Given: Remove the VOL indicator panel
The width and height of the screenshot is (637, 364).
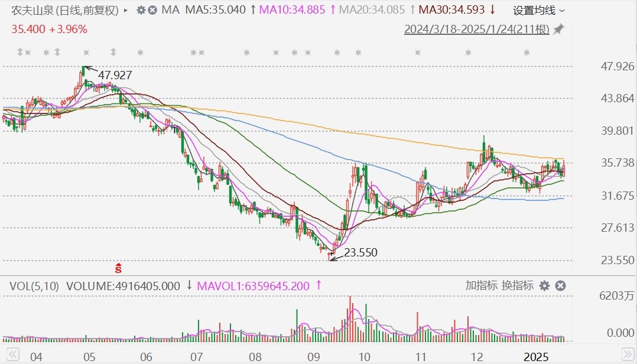Looking at the screenshot, I should click(560, 286).
